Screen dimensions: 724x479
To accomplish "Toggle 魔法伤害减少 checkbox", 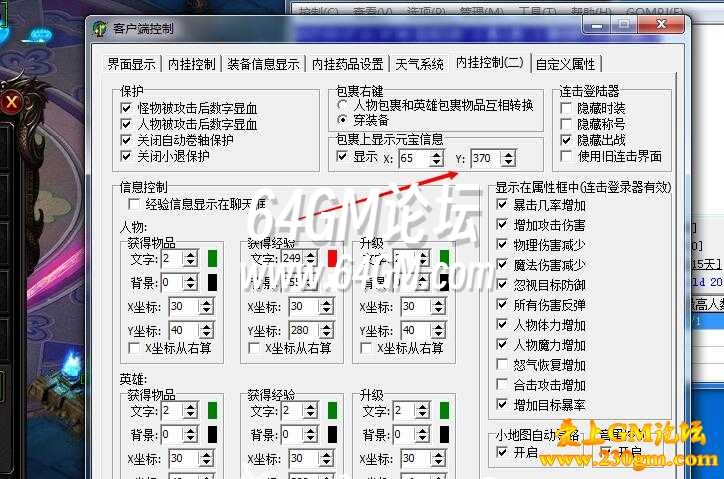I will coord(502,264).
